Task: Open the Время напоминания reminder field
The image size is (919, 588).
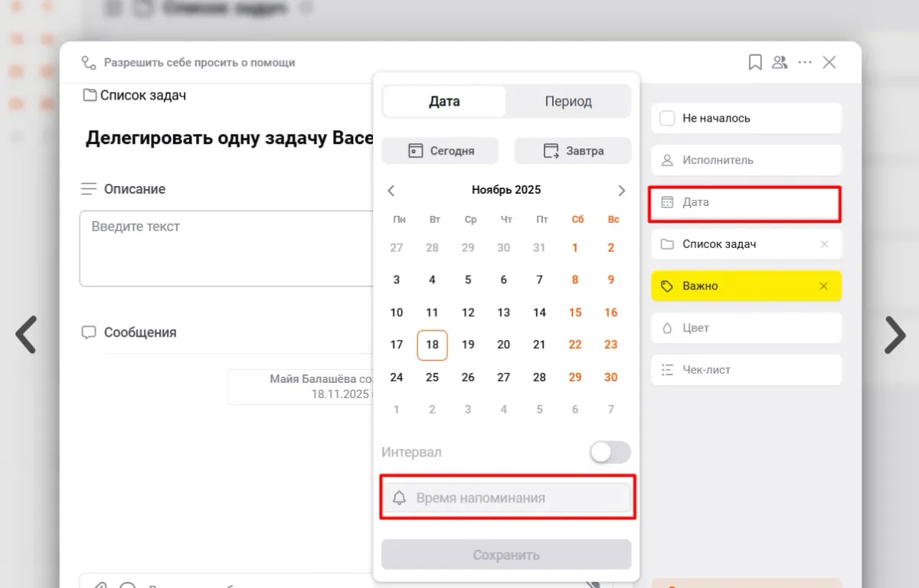Action: [507, 498]
